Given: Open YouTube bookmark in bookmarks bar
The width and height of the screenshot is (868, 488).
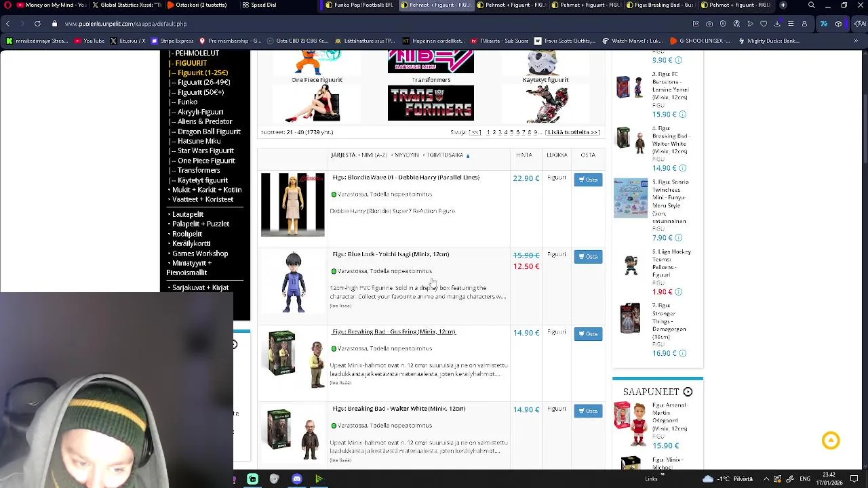Looking at the screenshot, I should pos(90,41).
